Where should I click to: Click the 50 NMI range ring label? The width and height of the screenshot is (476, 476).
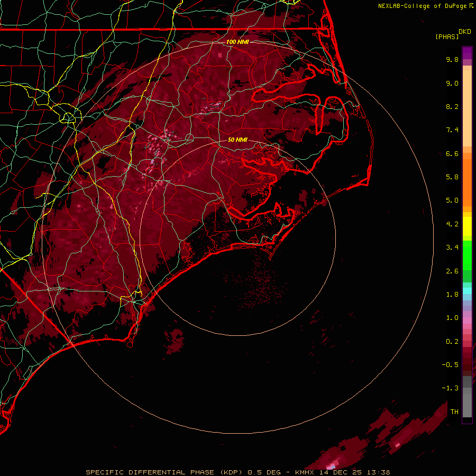(237, 140)
